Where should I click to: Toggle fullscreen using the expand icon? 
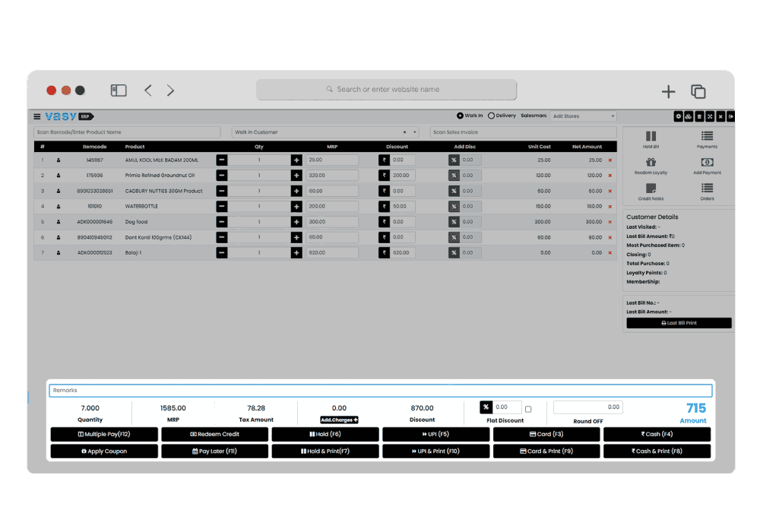tap(710, 116)
